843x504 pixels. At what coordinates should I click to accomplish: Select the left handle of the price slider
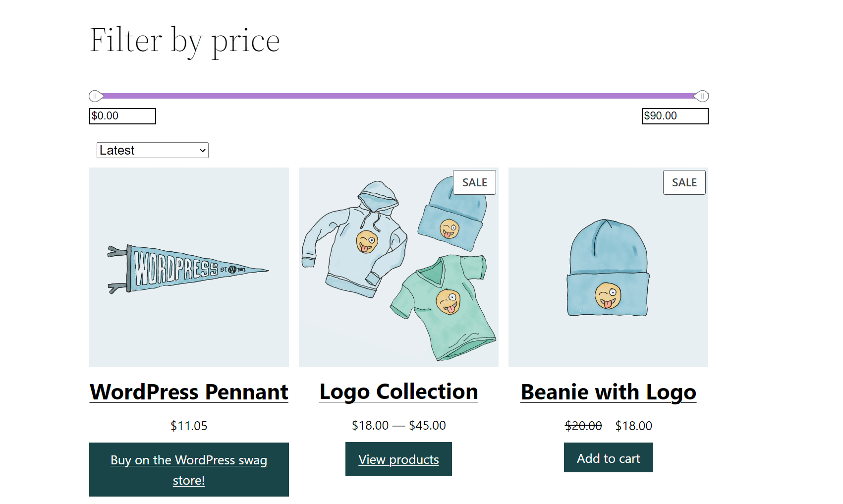pyautogui.click(x=95, y=96)
